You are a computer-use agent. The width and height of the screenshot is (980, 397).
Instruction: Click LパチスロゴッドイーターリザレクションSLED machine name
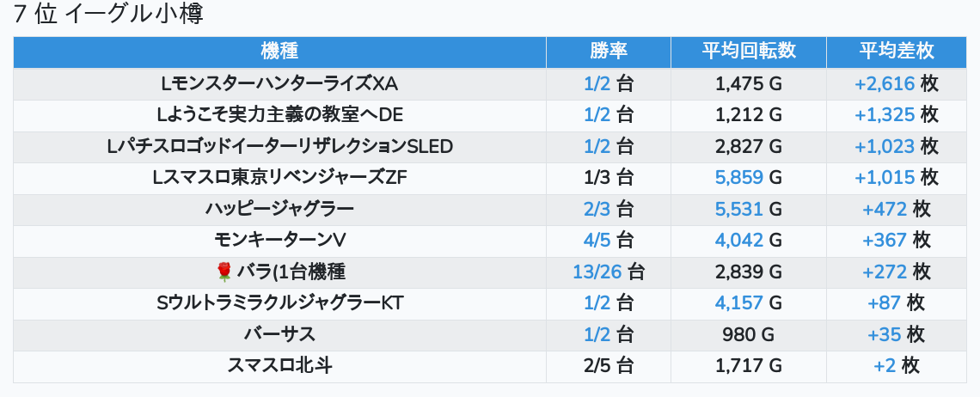pos(279,146)
